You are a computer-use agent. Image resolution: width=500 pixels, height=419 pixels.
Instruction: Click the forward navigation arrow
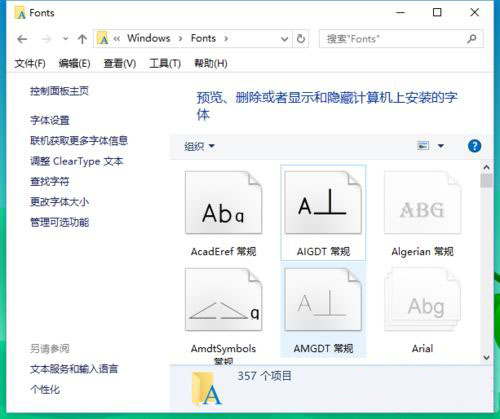46,39
